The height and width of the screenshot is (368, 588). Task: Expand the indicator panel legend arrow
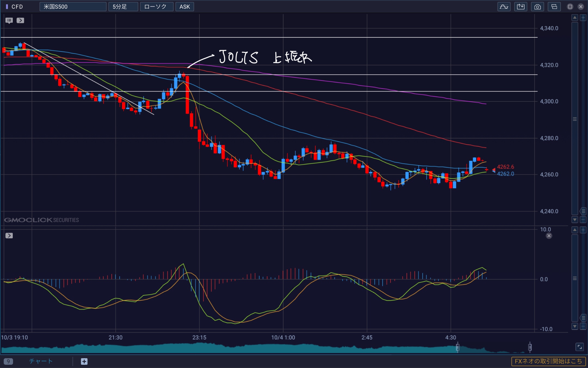pyautogui.click(x=9, y=236)
